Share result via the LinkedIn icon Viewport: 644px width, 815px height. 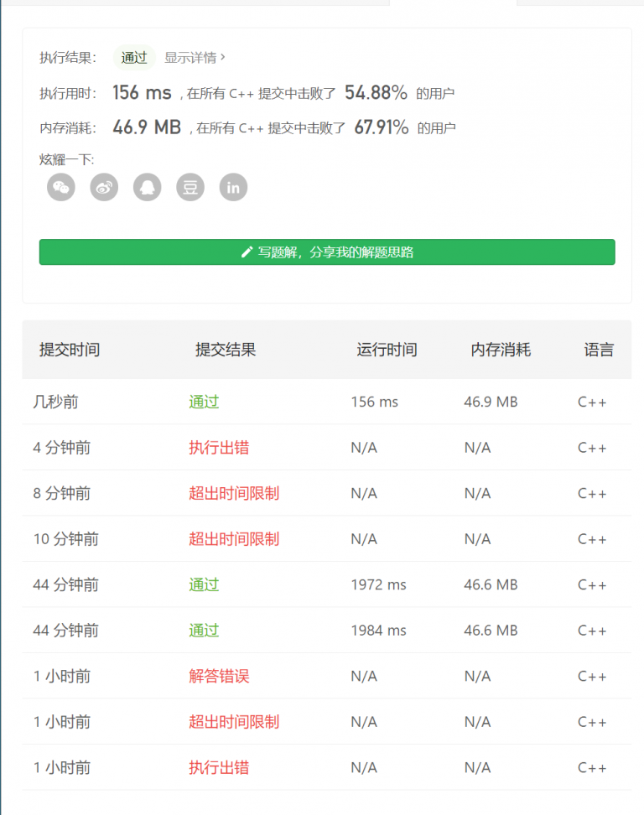(233, 187)
